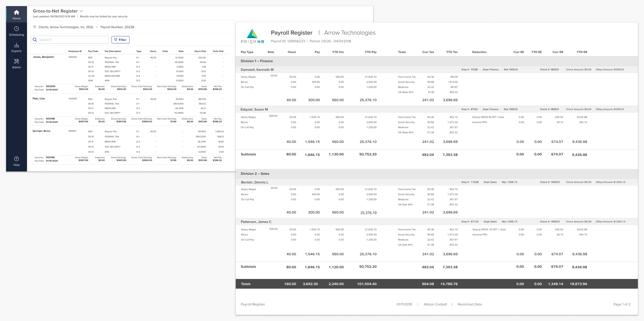Click the Hours Paid column header
Viewport: 644px width, 321px height.
click(200, 51)
